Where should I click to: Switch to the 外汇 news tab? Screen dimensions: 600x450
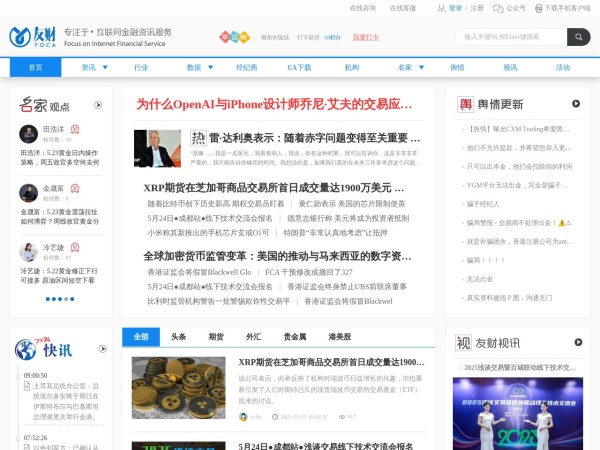[253, 337]
